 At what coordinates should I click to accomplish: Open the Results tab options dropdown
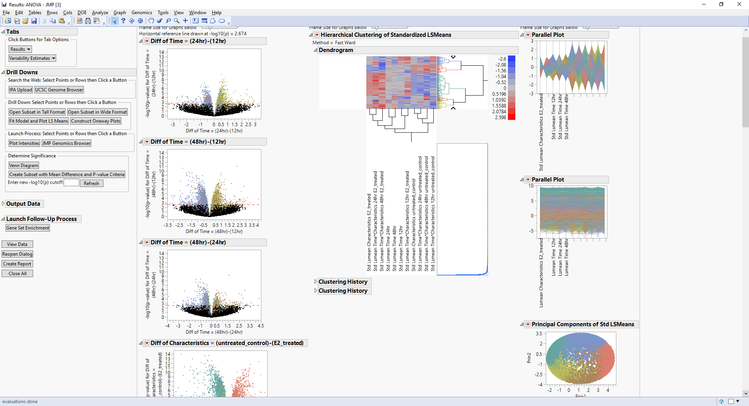point(20,49)
